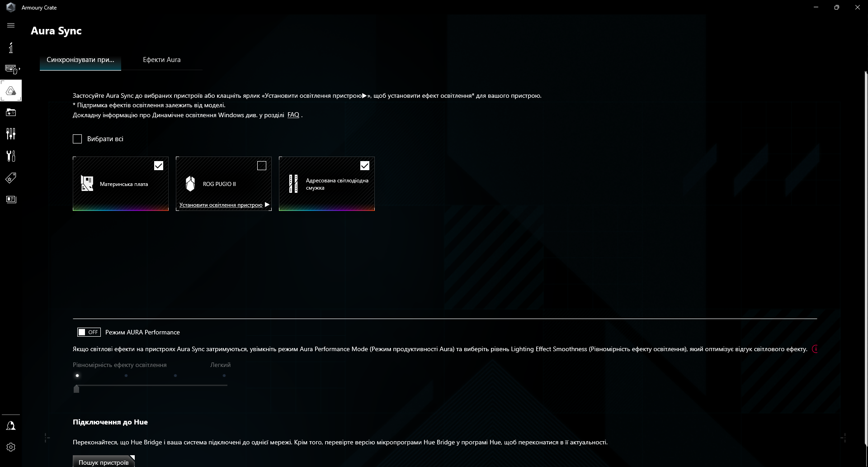Open the Deals price tag icon

[11, 178]
